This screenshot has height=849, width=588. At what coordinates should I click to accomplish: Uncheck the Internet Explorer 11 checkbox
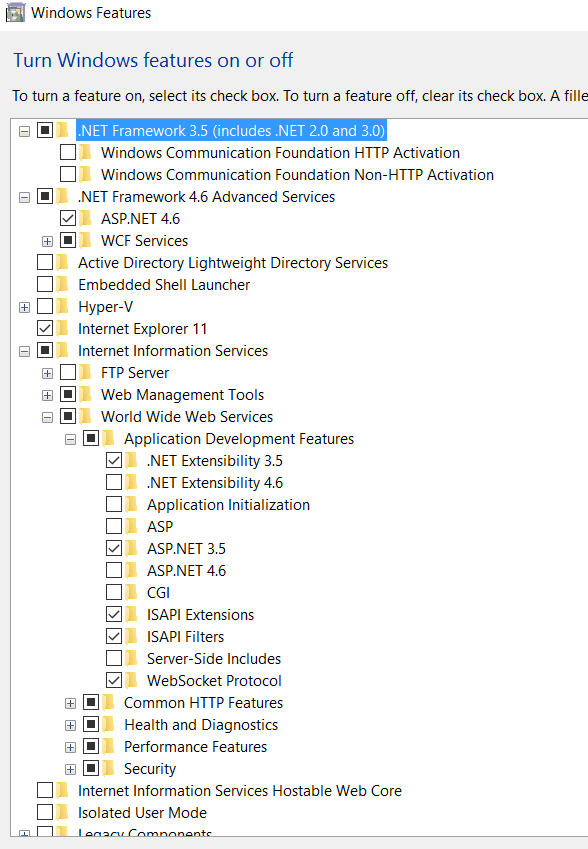coord(45,329)
